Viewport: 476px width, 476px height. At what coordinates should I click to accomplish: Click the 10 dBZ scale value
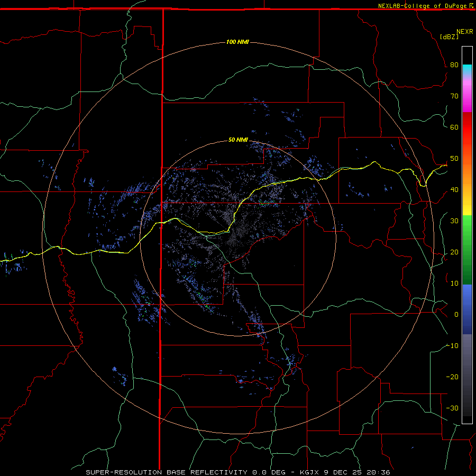pyautogui.click(x=454, y=283)
